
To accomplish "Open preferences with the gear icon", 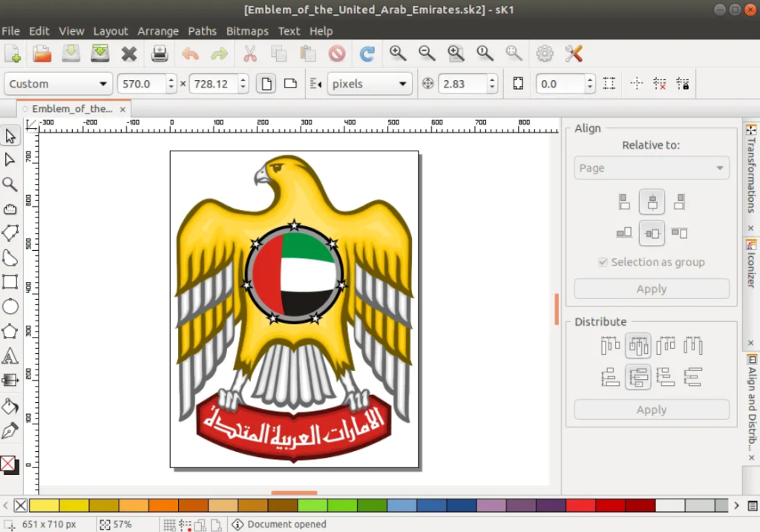I will 545,53.
